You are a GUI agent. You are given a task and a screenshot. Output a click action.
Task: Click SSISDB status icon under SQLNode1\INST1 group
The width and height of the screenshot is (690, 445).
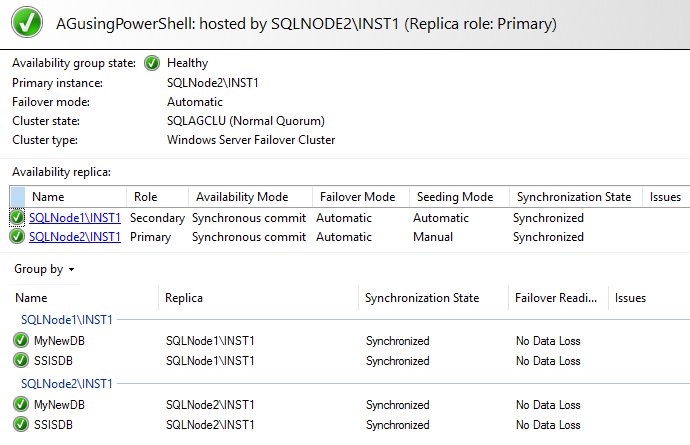22,360
